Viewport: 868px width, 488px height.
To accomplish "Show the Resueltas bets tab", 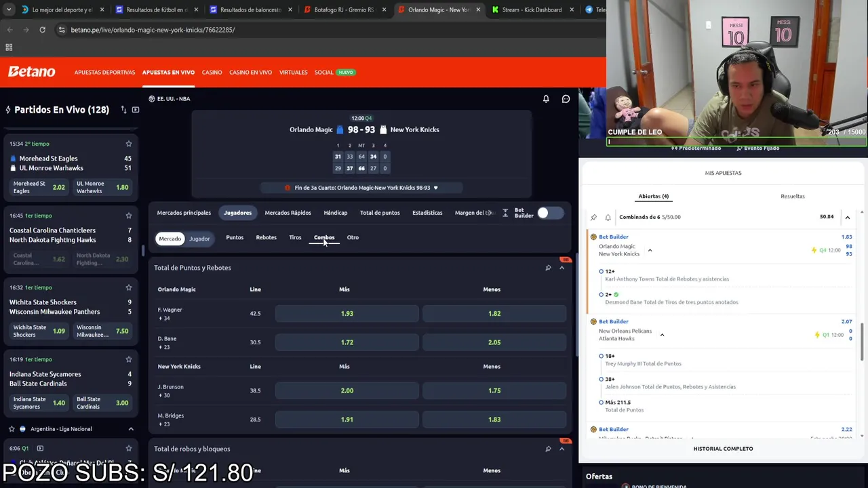I will coord(792,197).
